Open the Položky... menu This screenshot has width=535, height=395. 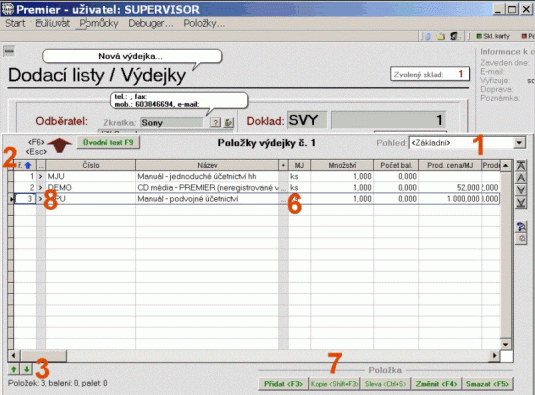click(x=204, y=23)
